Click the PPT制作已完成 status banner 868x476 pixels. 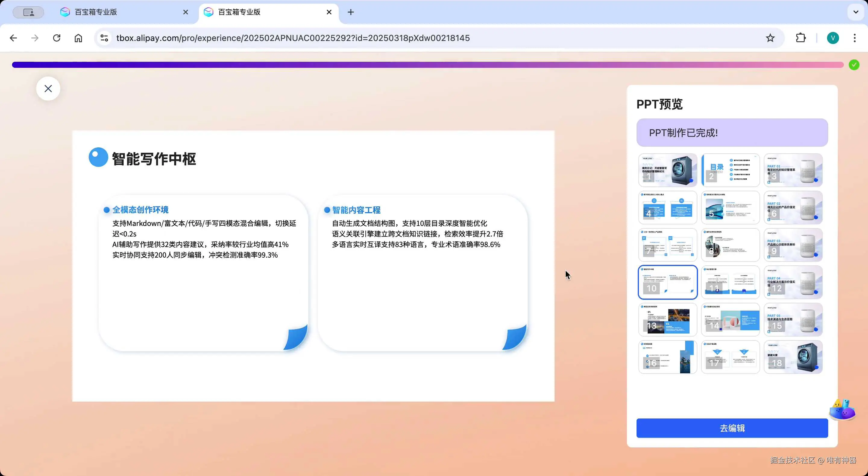click(x=732, y=133)
